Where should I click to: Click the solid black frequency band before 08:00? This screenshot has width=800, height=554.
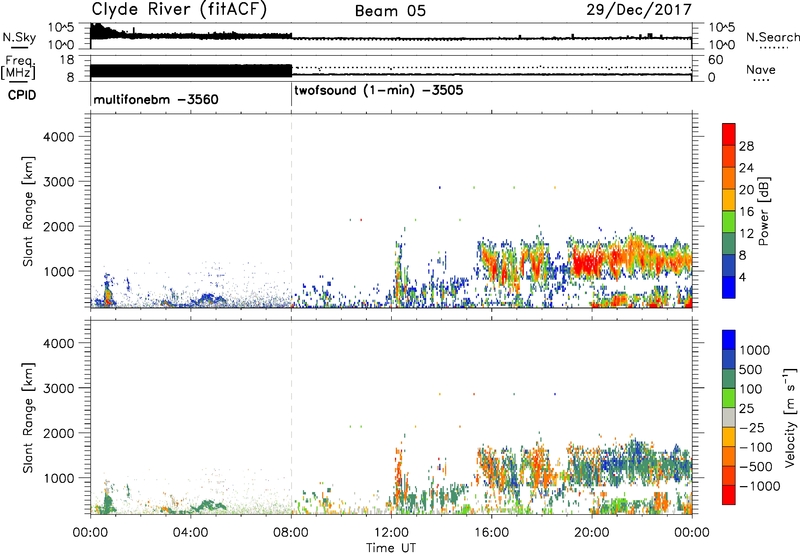point(191,71)
